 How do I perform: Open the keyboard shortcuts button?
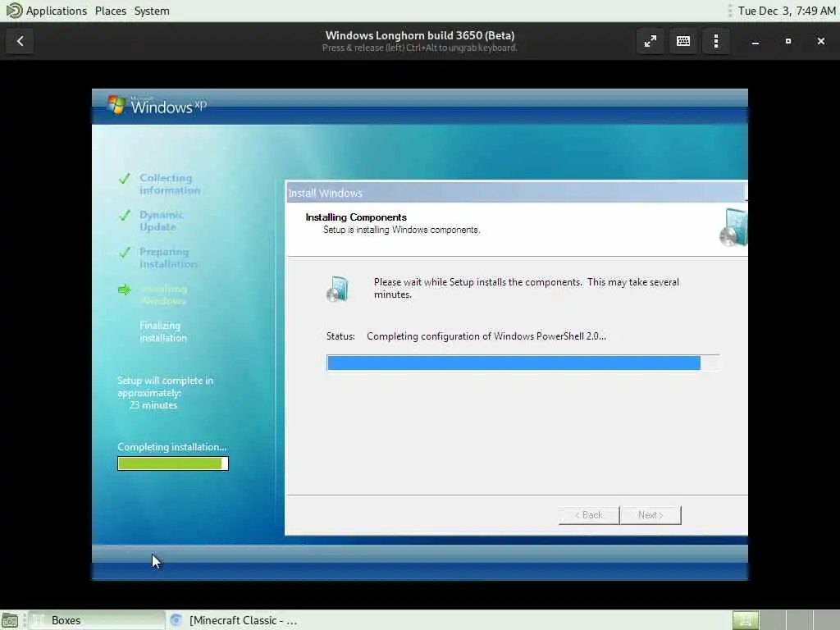pos(683,41)
